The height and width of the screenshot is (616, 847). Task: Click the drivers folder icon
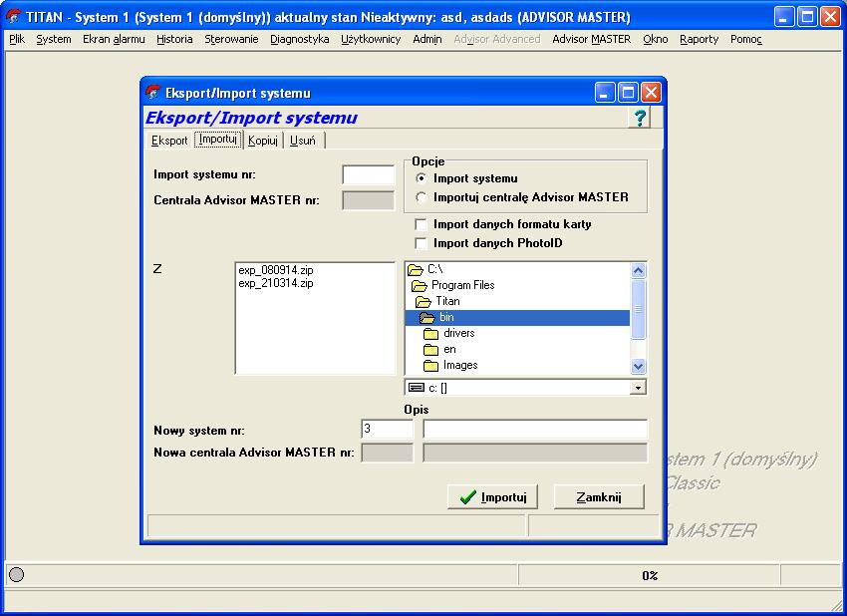point(431,333)
